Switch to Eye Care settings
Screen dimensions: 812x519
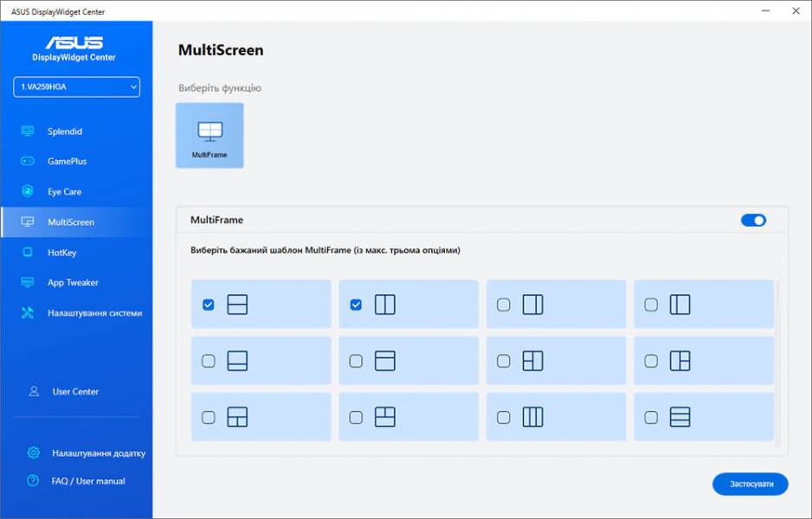[x=77, y=191]
